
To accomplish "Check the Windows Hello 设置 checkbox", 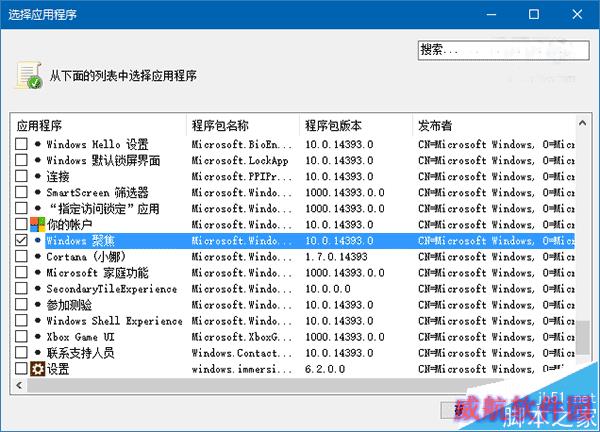I will pos(21,144).
